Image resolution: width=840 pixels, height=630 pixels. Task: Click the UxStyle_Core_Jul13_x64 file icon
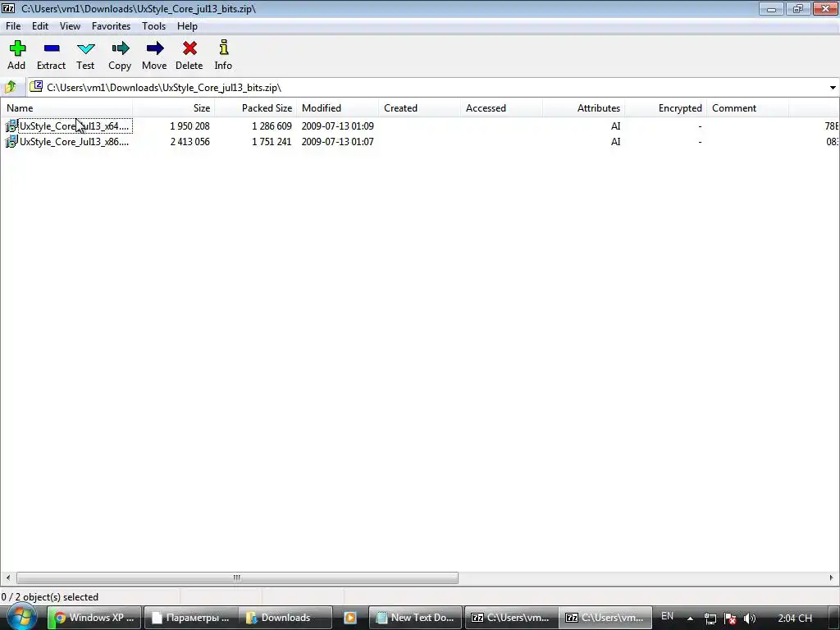point(11,126)
